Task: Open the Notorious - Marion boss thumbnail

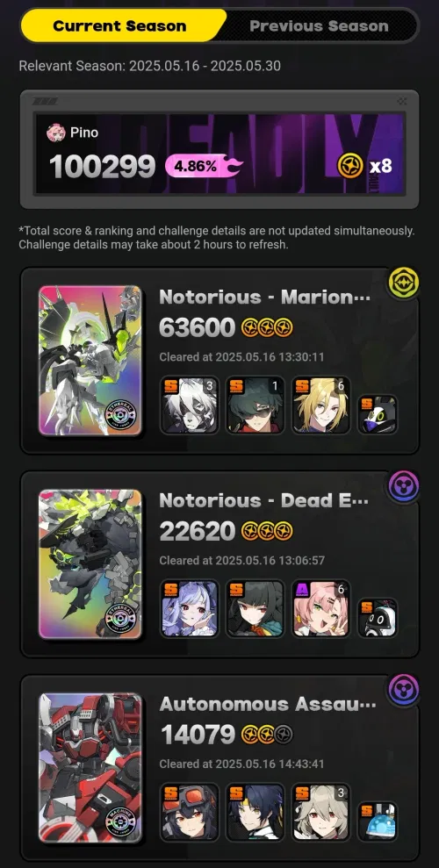Action: point(90,361)
